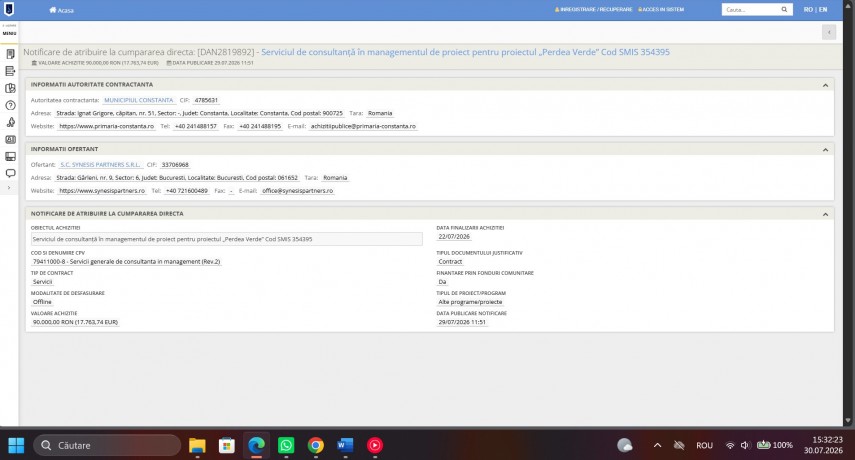This screenshot has height=460, width=855.
Task: Click email achizitiipublice@primaria-constanta.ro
Action: coord(363,126)
